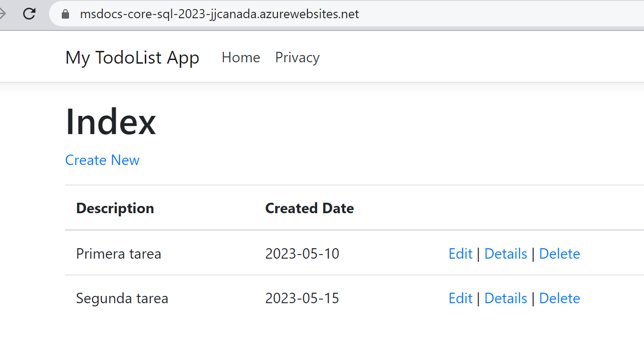The height and width of the screenshot is (350, 644).
Task: Open the Privacy page
Action: (297, 57)
